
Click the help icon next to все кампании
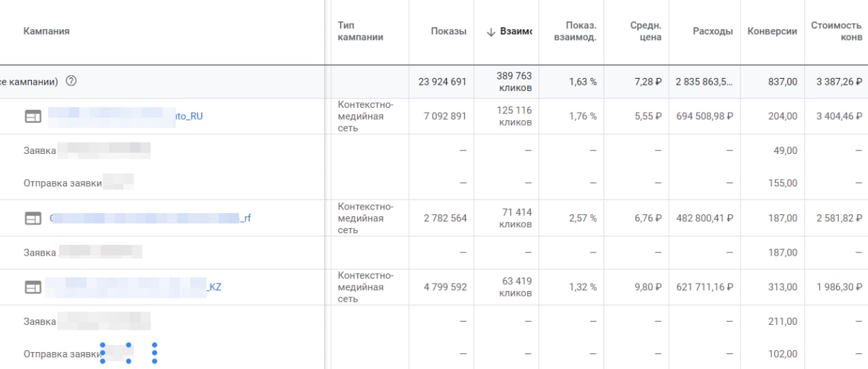pyautogui.click(x=71, y=81)
